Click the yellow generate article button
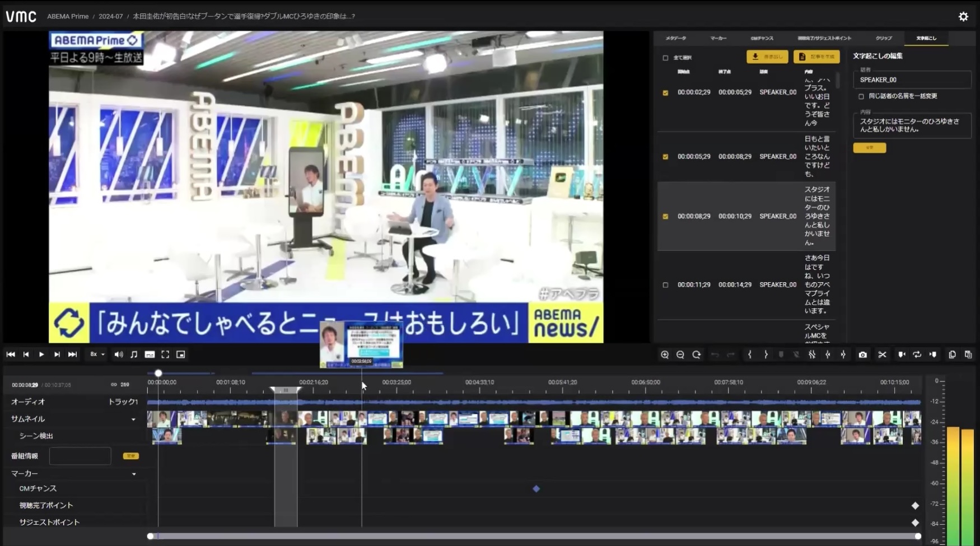The image size is (980, 546). [x=816, y=57]
